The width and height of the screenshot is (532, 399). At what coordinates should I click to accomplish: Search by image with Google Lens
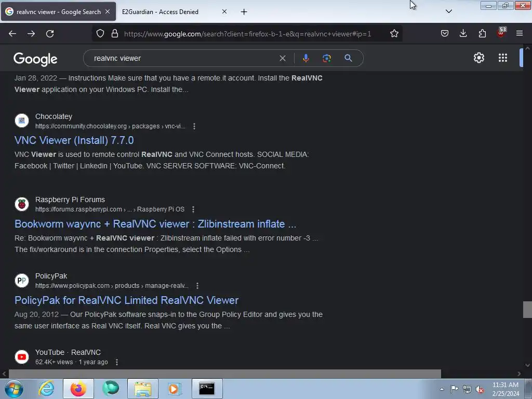326,58
